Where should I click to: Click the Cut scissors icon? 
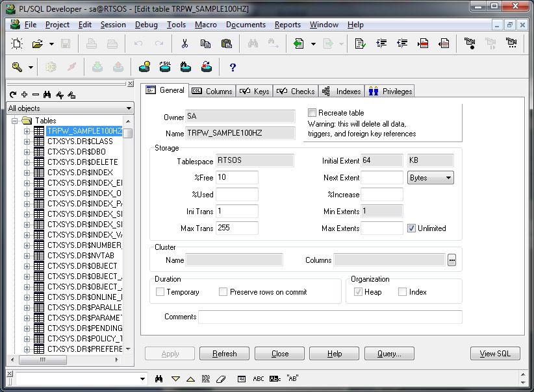(x=184, y=43)
